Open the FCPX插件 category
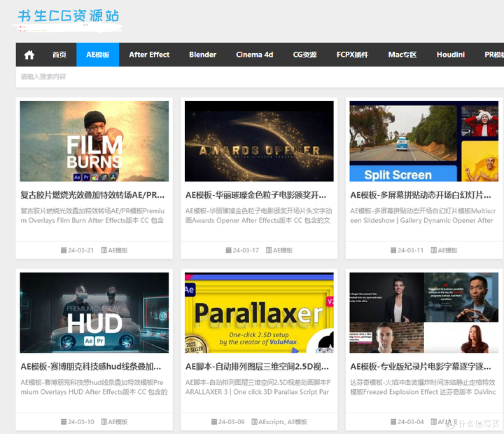 (352, 55)
